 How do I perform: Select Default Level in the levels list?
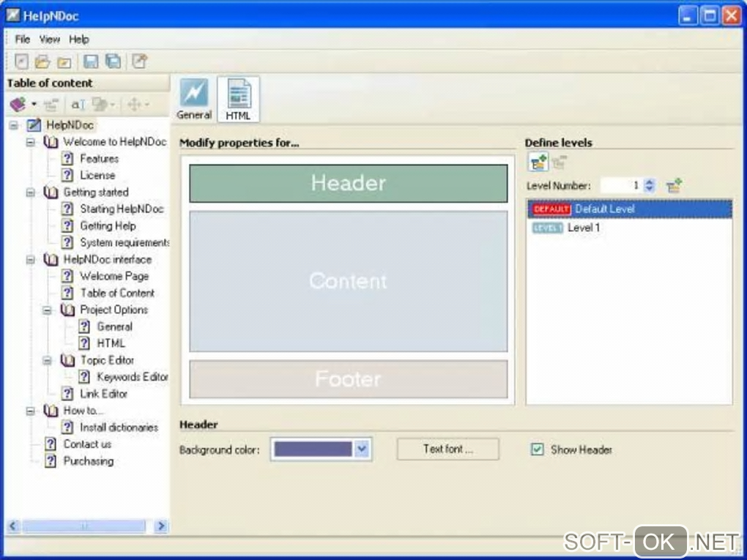(629, 209)
